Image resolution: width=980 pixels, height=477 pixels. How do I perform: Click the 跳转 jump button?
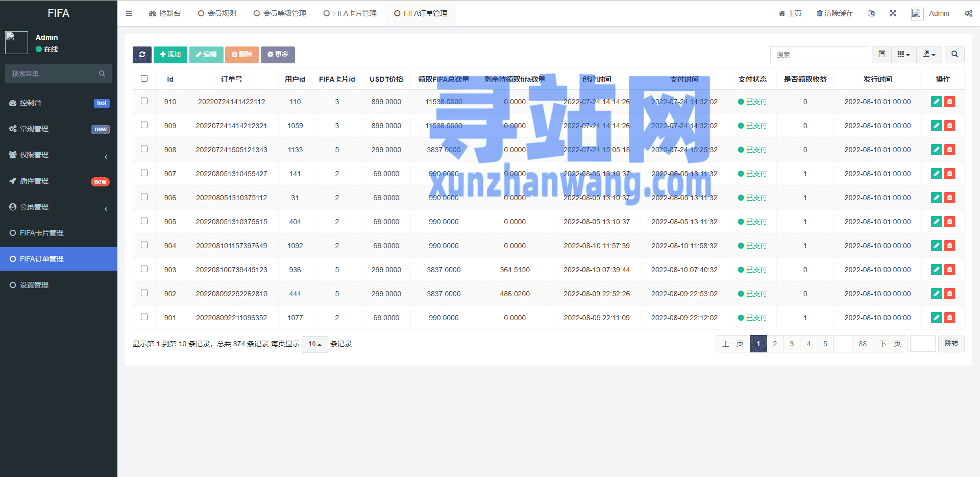951,344
